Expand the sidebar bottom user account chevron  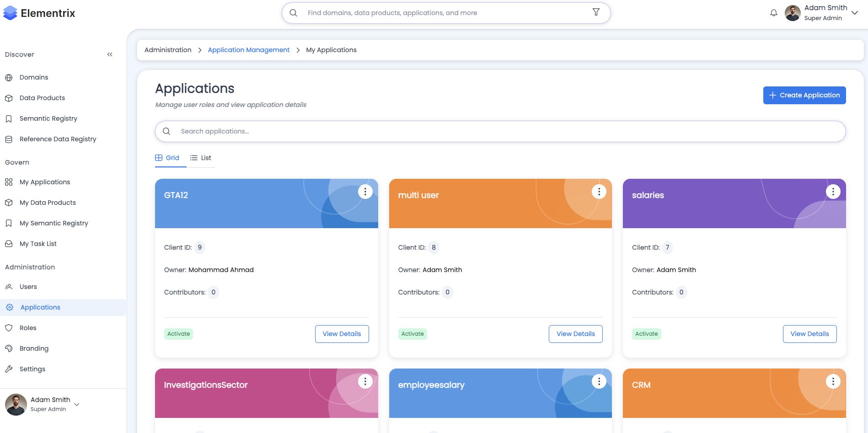(77, 404)
